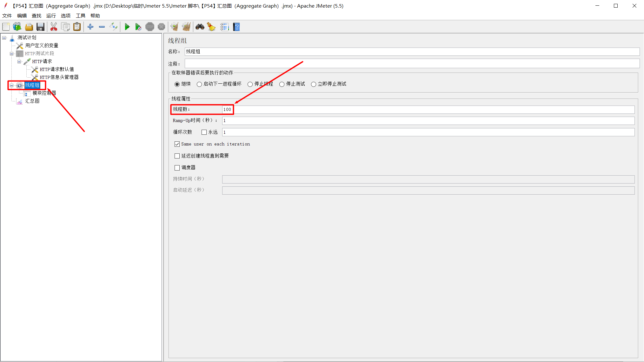Select the 停止测试 radio button
The height and width of the screenshot is (362, 644).
click(282, 84)
